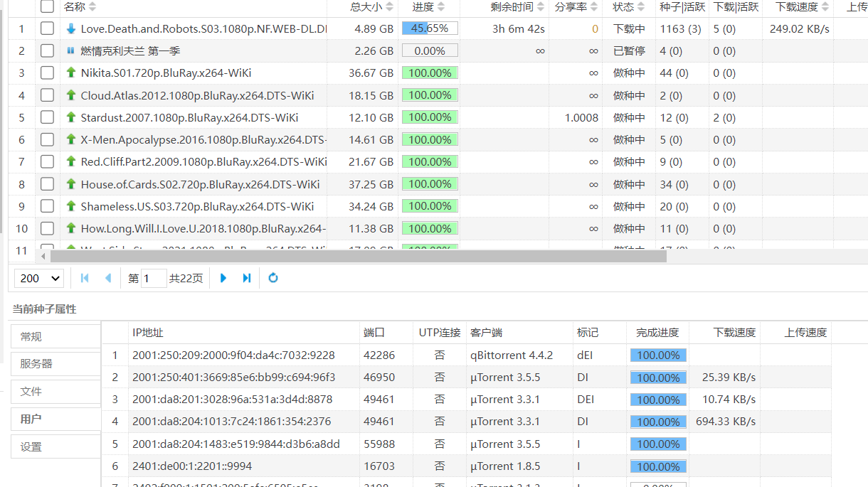
Task: Click the 249.02 KB/s download speed cell
Action: click(x=799, y=29)
